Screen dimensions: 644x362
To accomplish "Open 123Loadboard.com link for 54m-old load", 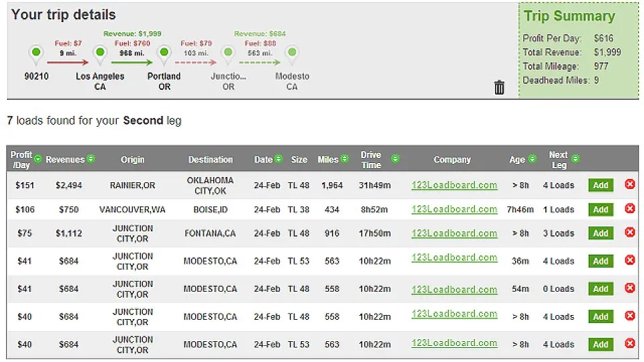I will [x=454, y=290].
